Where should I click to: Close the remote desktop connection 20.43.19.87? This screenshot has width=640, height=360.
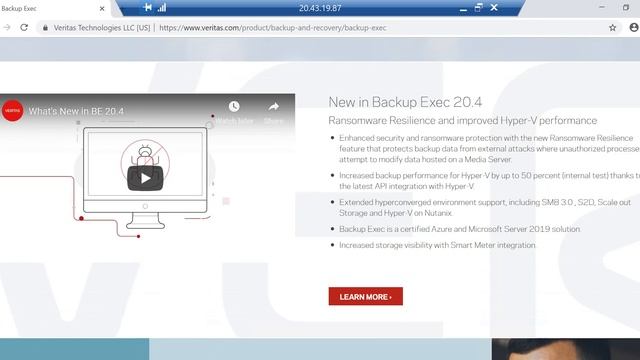(x=494, y=7)
